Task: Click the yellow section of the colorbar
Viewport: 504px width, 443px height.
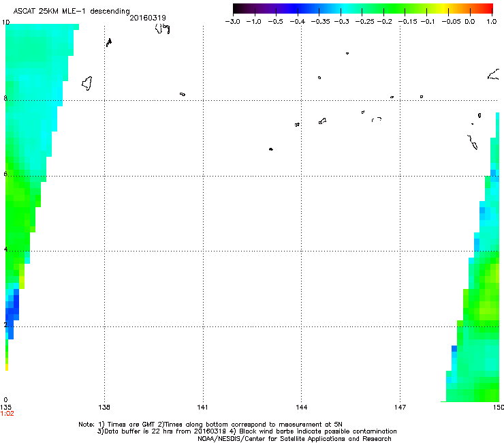Action: [x=444, y=9]
